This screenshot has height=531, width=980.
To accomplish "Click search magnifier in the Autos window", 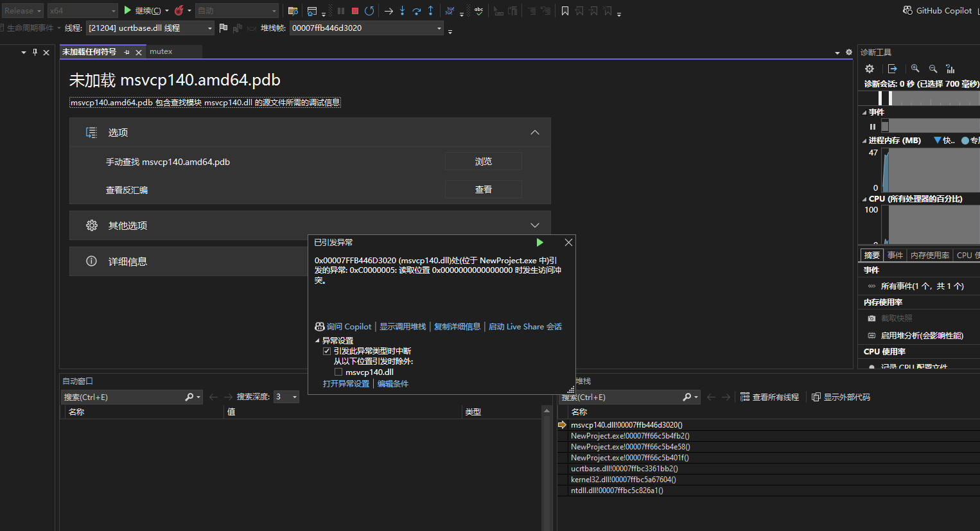I will pos(190,397).
